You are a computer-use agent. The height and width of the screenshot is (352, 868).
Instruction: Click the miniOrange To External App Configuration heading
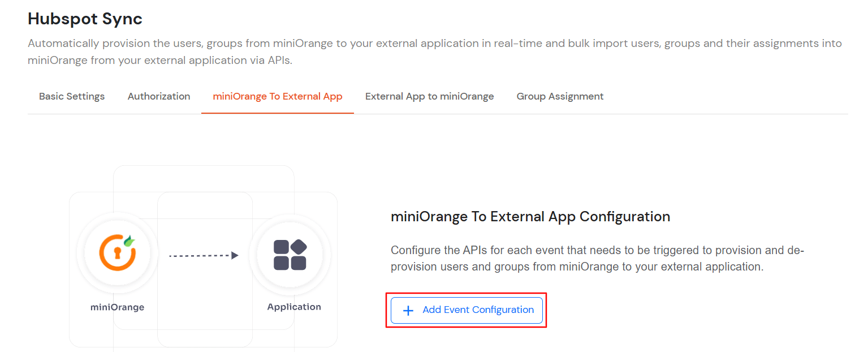coord(530,216)
